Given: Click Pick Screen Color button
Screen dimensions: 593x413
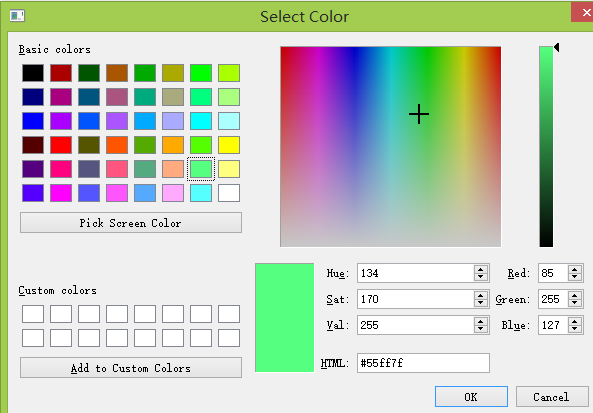Looking at the screenshot, I should click(x=131, y=223).
